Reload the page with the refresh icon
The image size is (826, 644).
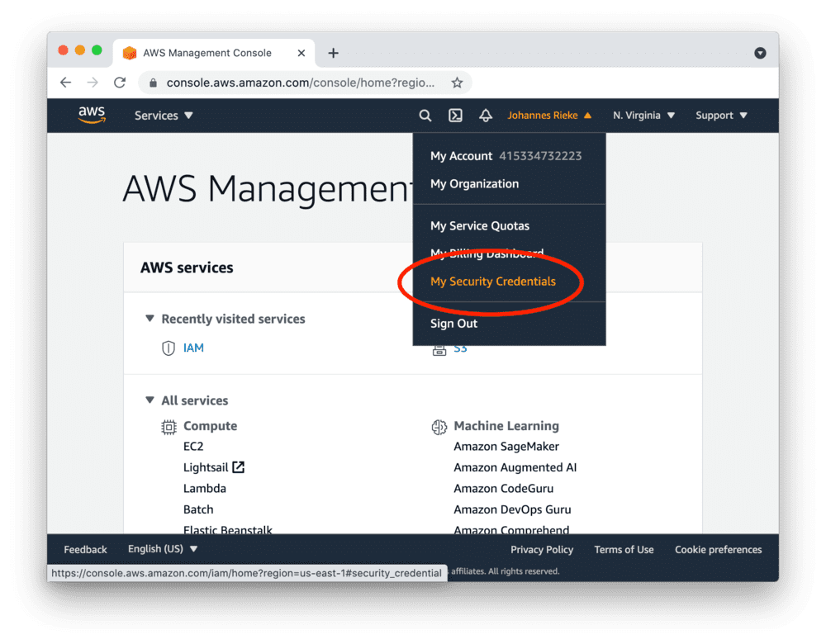pos(118,83)
